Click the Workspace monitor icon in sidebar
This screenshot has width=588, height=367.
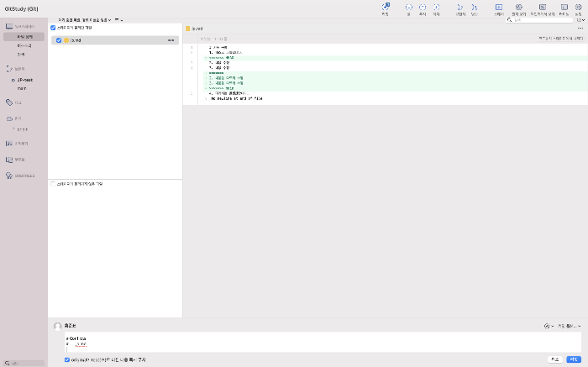9,26
